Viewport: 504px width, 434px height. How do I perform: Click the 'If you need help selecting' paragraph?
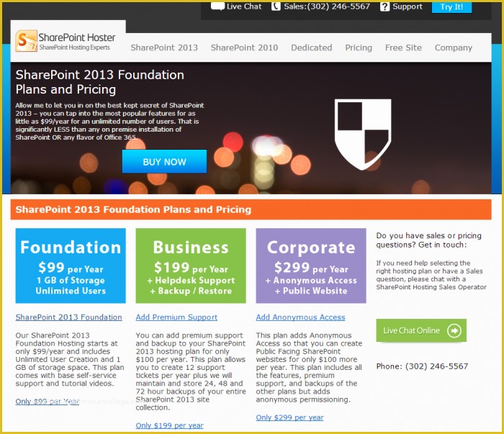pyautogui.click(x=431, y=275)
